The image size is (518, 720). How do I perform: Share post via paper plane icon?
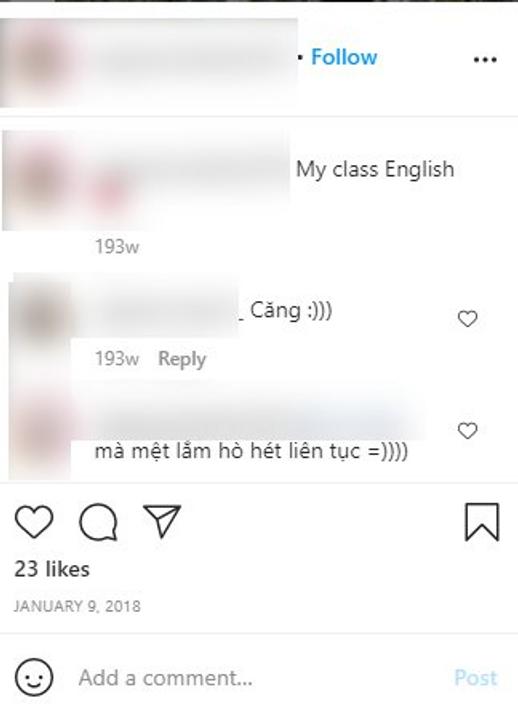[x=162, y=521]
